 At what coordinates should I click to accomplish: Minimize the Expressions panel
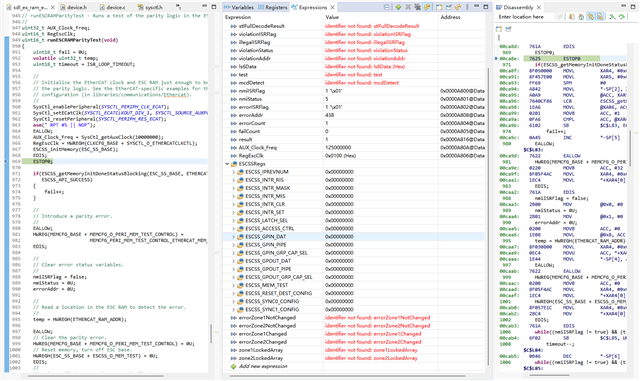(x=476, y=7)
